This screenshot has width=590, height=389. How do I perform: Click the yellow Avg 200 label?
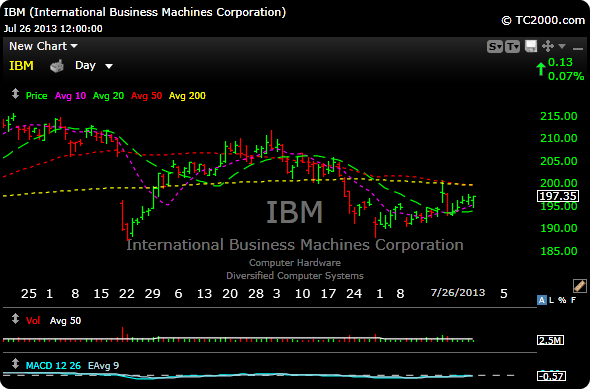187,96
